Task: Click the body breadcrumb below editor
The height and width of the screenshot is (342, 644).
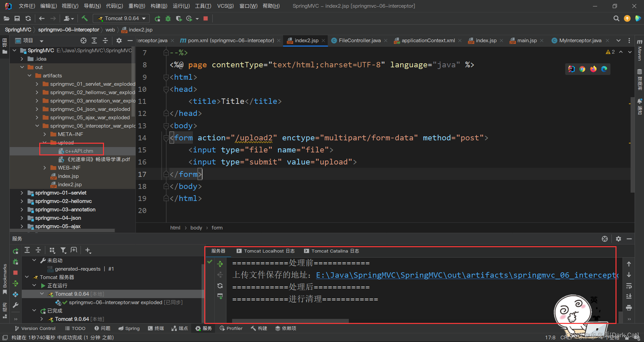Action: click(x=196, y=228)
